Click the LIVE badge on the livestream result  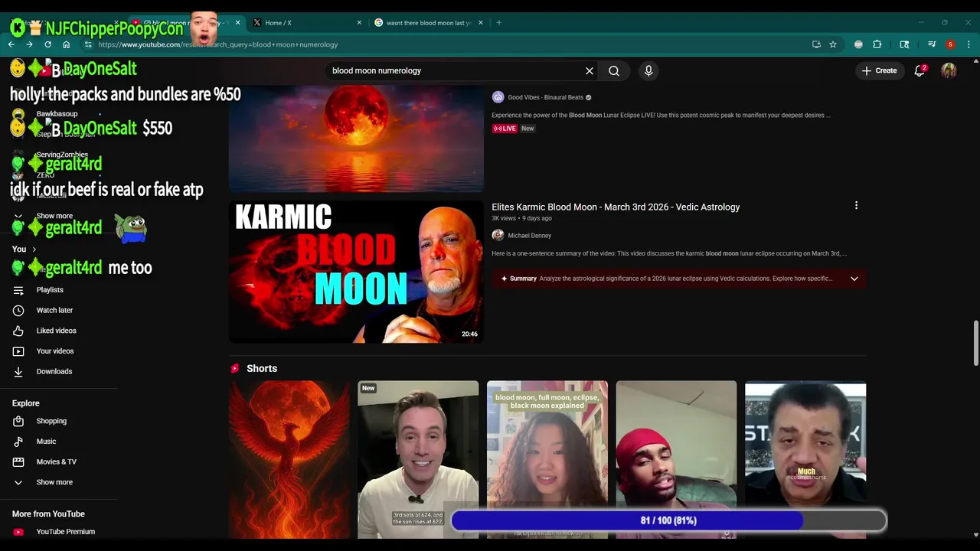click(x=504, y=129)
